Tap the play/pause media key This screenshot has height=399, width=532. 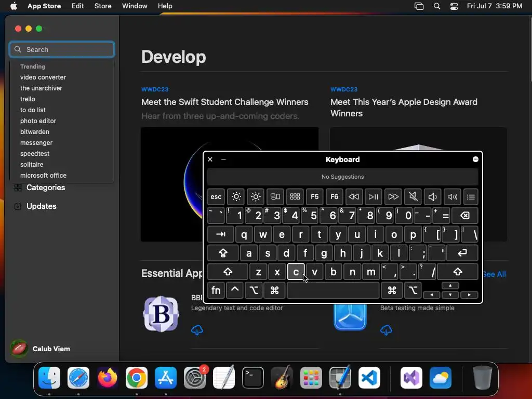[x=373, y=197]
